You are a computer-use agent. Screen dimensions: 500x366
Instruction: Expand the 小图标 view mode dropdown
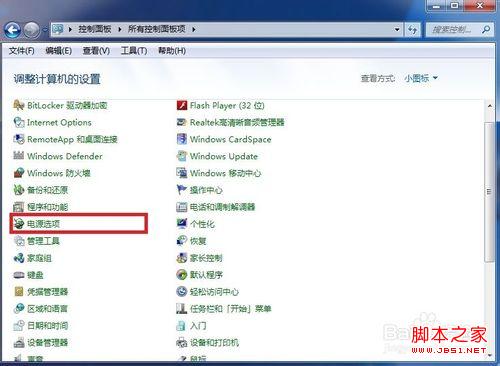(421, 78)
